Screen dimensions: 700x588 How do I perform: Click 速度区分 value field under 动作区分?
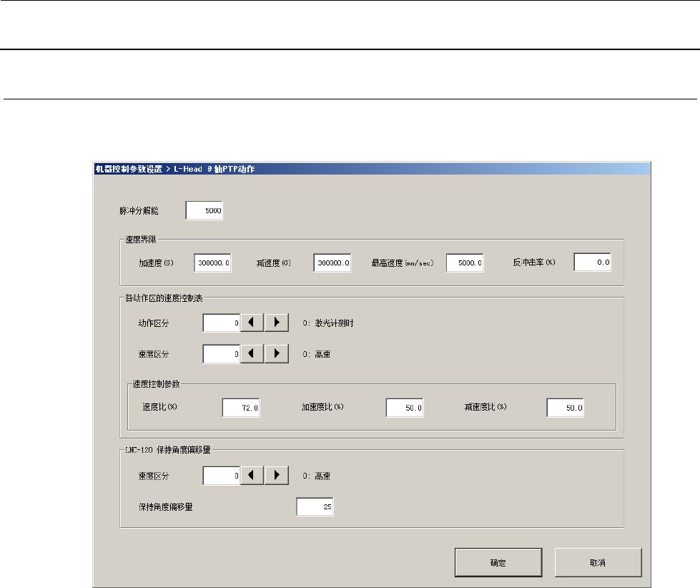pyautogui.click(x=222, y=354)
